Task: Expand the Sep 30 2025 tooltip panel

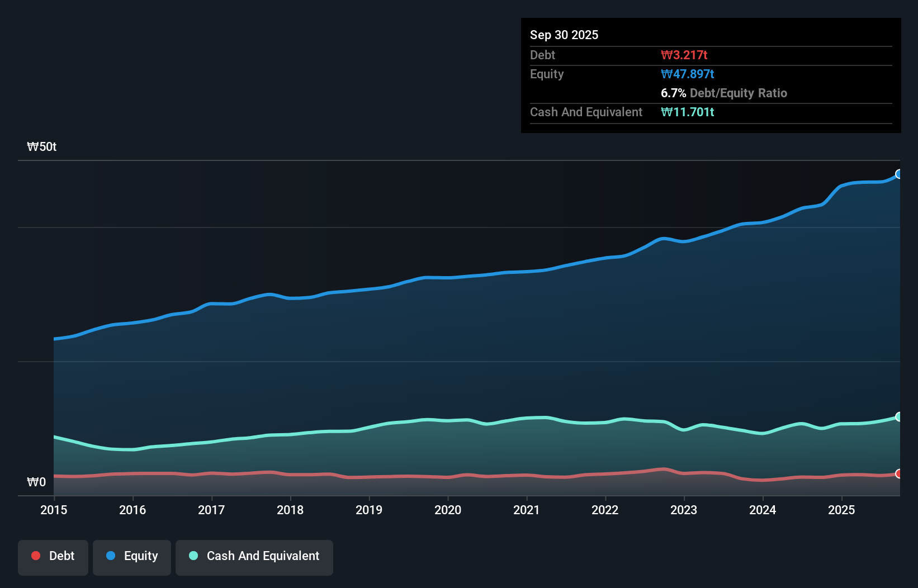Action: click(x=564, y=35)
